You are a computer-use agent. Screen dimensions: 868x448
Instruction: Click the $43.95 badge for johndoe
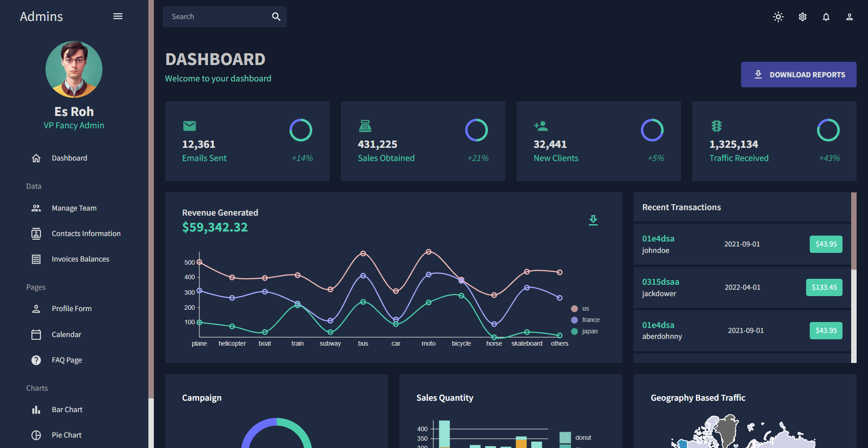[826, 244]
